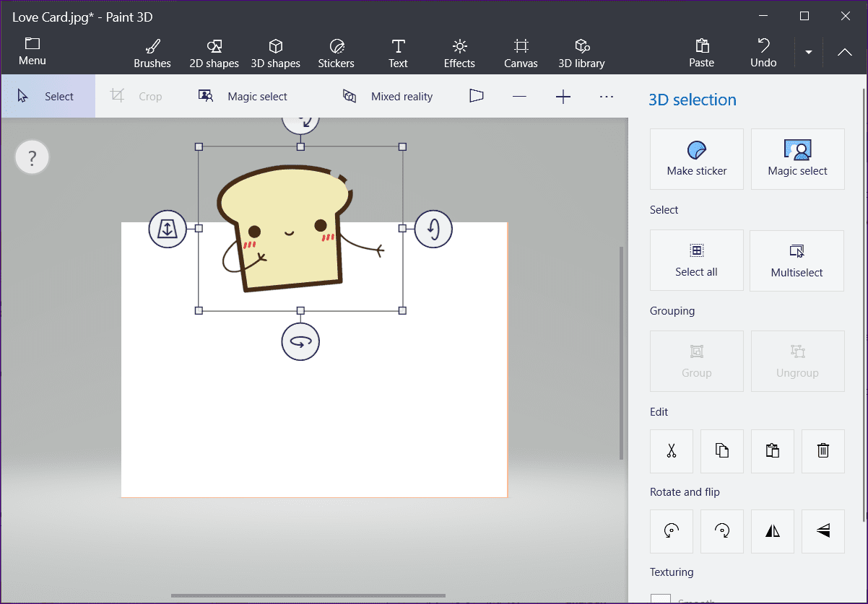Activate the Select tool
The height and width of the screenshot is (604, 868).
tap(48, 96)
